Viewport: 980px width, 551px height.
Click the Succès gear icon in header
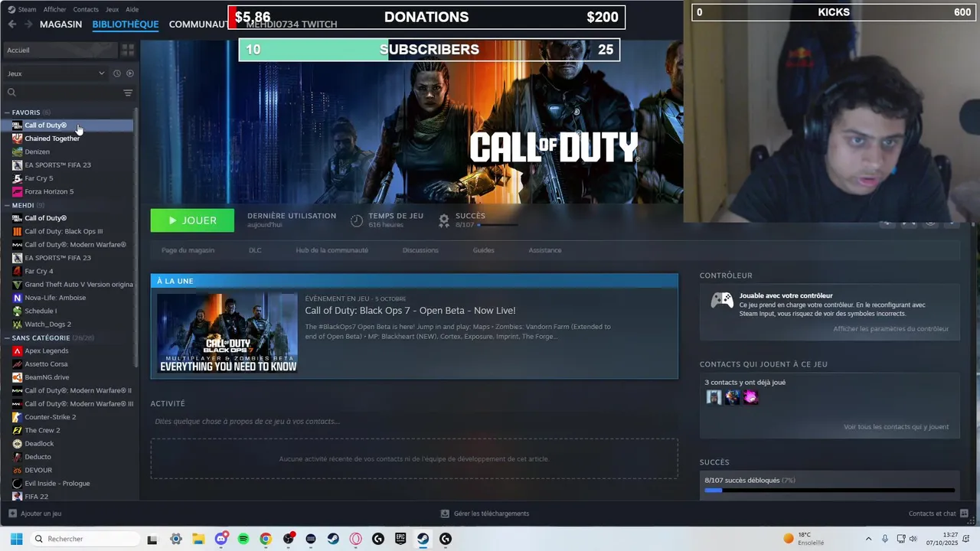coord(444,220)
